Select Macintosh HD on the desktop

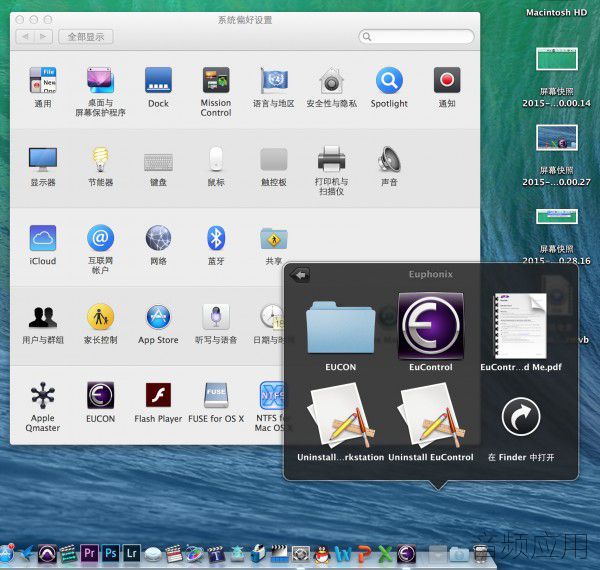[556, 12]
